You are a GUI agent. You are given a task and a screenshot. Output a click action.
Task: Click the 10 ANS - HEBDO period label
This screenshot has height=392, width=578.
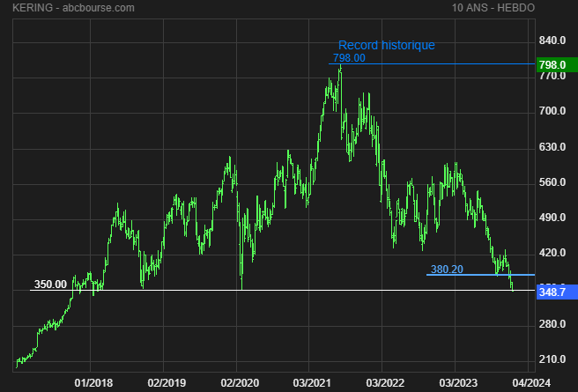493,8
